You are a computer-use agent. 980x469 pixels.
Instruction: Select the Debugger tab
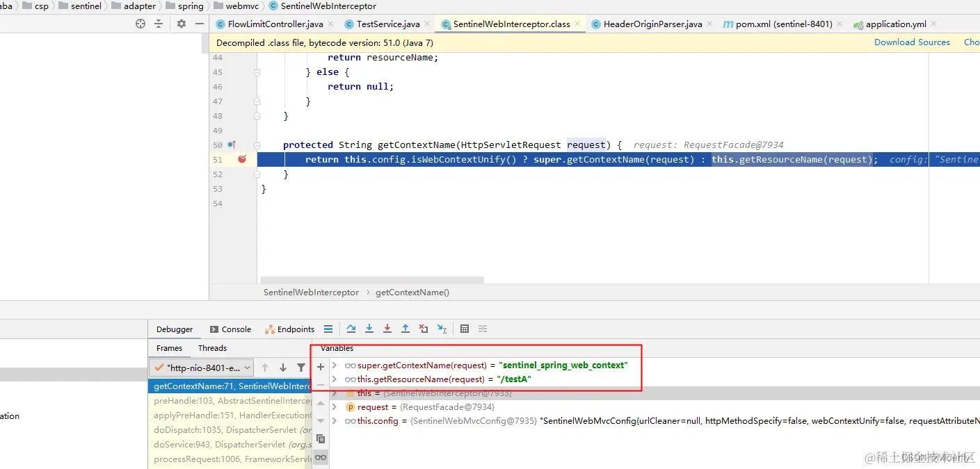pyautogui.click(x=175, y=329)
